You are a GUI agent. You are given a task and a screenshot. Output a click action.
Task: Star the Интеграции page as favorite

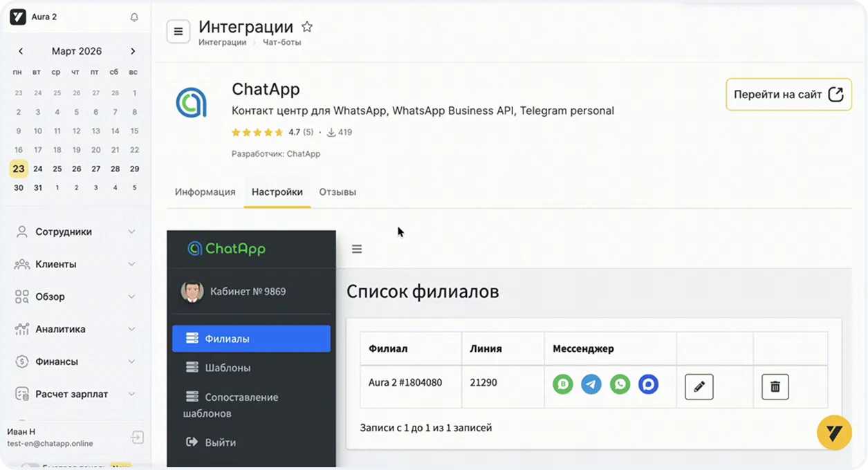tap(307, 27)
